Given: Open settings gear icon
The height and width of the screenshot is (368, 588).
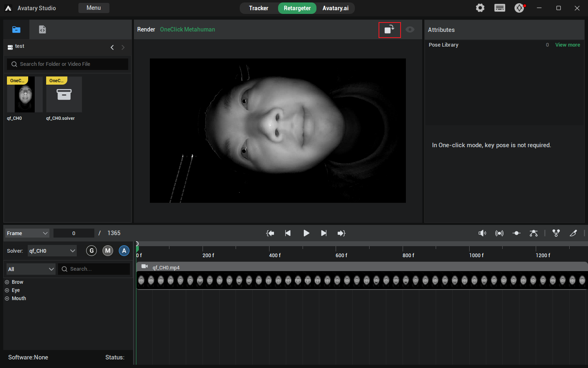Looking at the screenshot, I should 480,8.
